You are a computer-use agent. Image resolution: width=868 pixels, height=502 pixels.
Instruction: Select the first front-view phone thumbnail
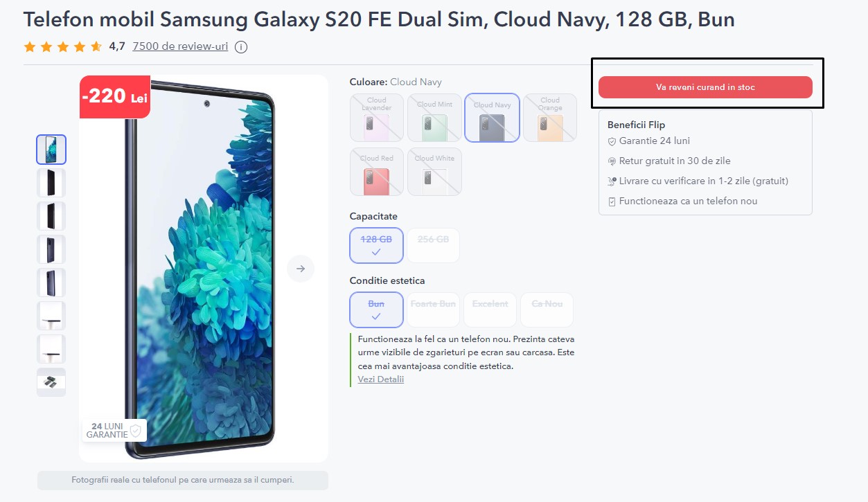point(51,150)
